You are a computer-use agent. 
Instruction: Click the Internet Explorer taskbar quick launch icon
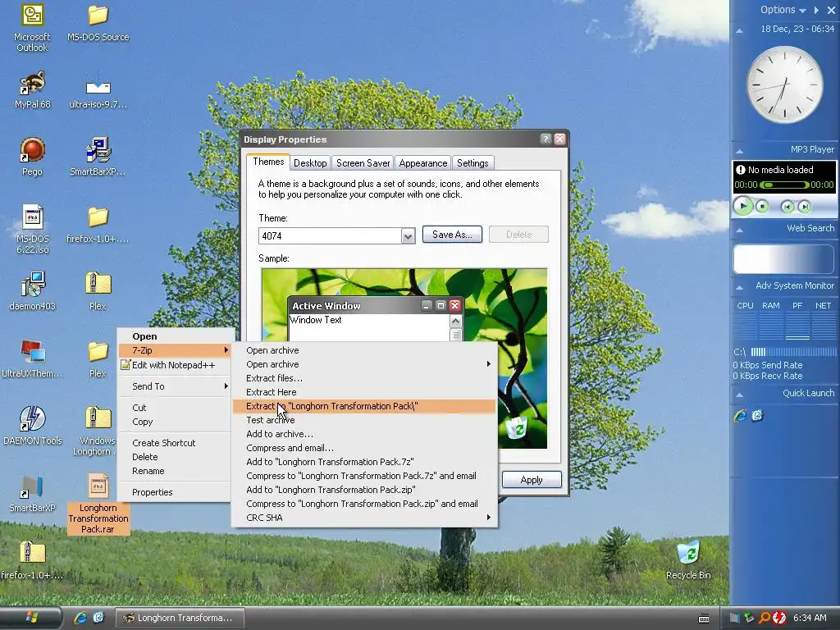(81, 618)
